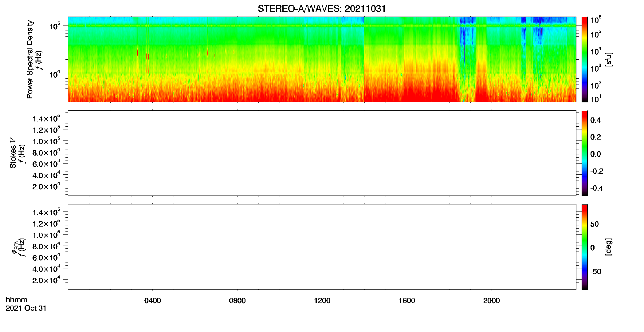
Task: Click the Power Spectral Density axis title
Action: (30, 59)
